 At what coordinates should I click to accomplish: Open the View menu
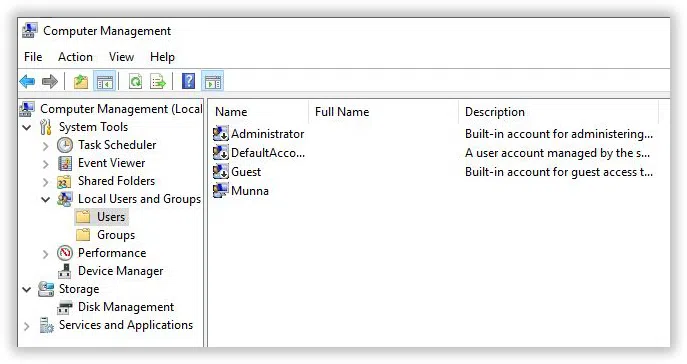(x=121, y=57)
